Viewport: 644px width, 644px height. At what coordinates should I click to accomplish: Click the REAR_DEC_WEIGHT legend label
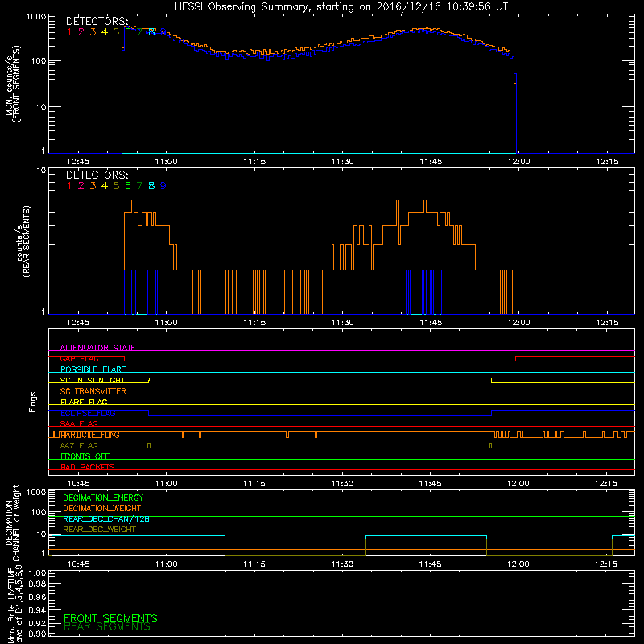coord(99,530)
